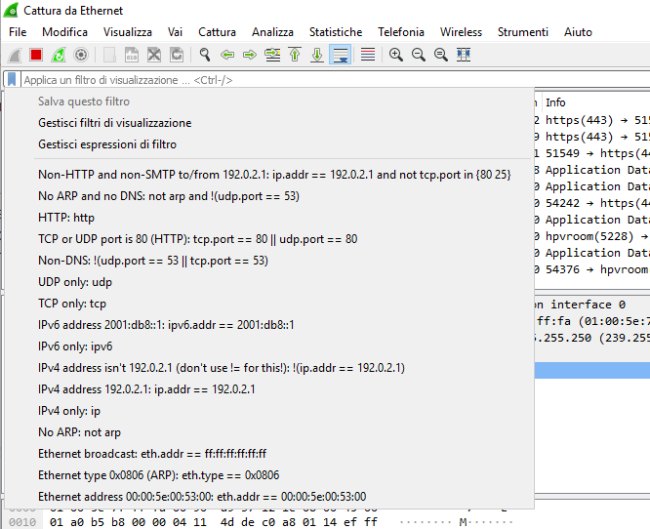Screen dimensions: 650x529
Task: Toggle packet coloring rules icon
Action: 368,55
